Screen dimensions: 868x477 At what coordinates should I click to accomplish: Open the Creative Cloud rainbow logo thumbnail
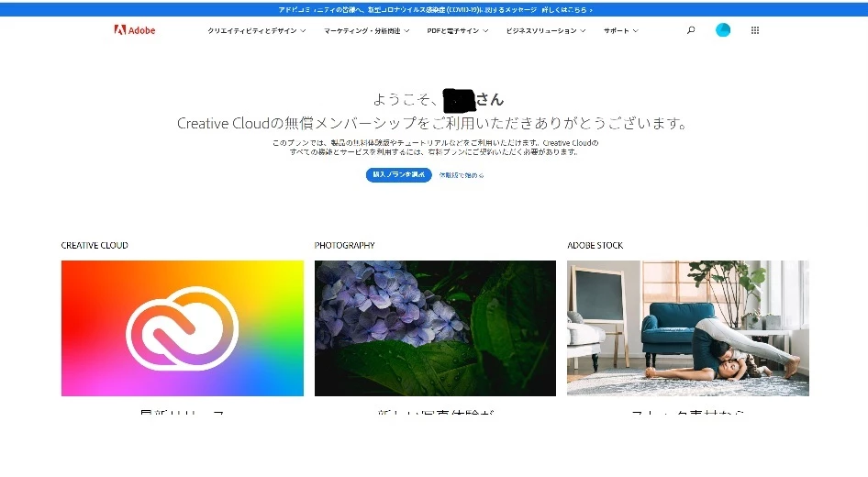[182, 328]
